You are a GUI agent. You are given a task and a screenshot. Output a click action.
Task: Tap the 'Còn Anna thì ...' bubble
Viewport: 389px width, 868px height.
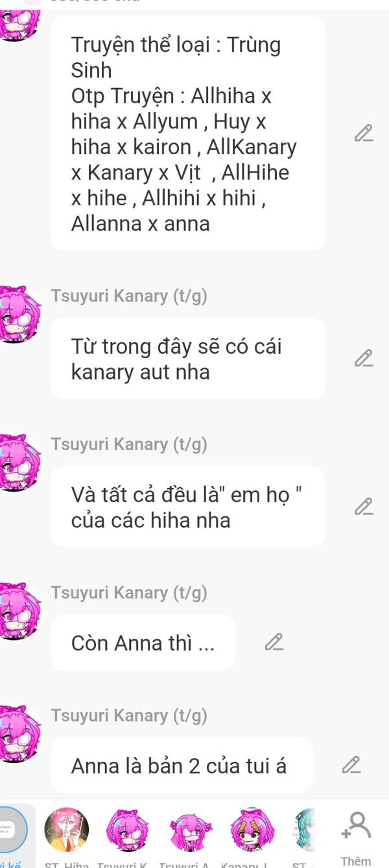tap(143, 642)
